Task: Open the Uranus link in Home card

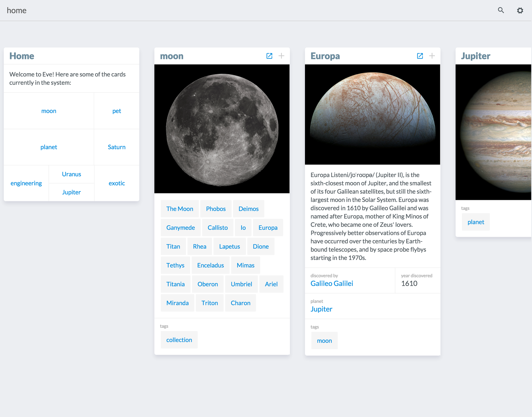Action: (71, 174)
